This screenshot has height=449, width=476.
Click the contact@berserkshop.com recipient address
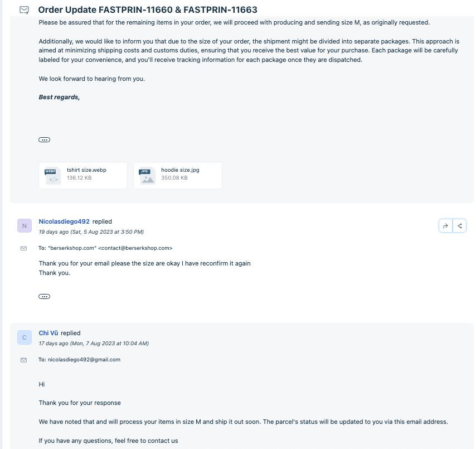135,248
